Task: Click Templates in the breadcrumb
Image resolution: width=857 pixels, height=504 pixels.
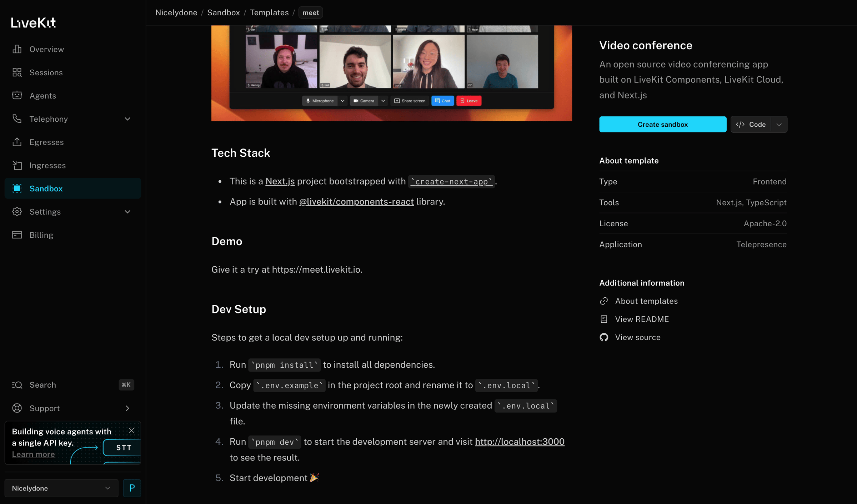Action: [269, 12]
